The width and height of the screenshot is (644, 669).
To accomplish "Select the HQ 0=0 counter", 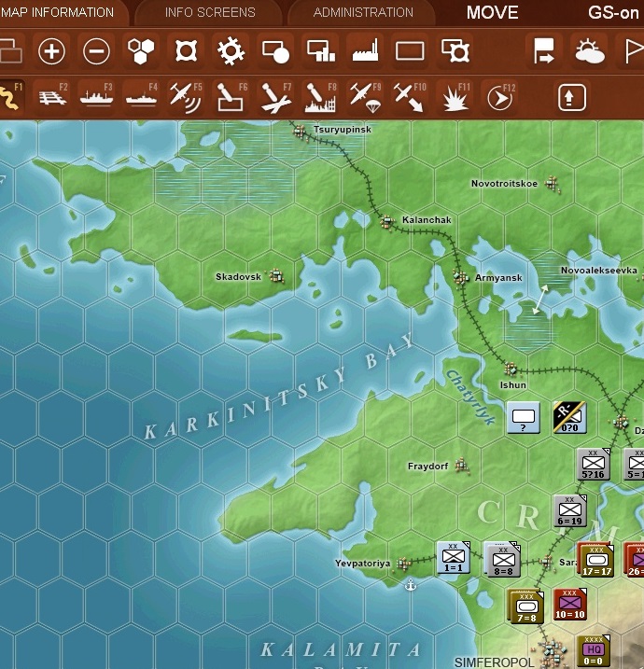I will click(x=594, y=651).
